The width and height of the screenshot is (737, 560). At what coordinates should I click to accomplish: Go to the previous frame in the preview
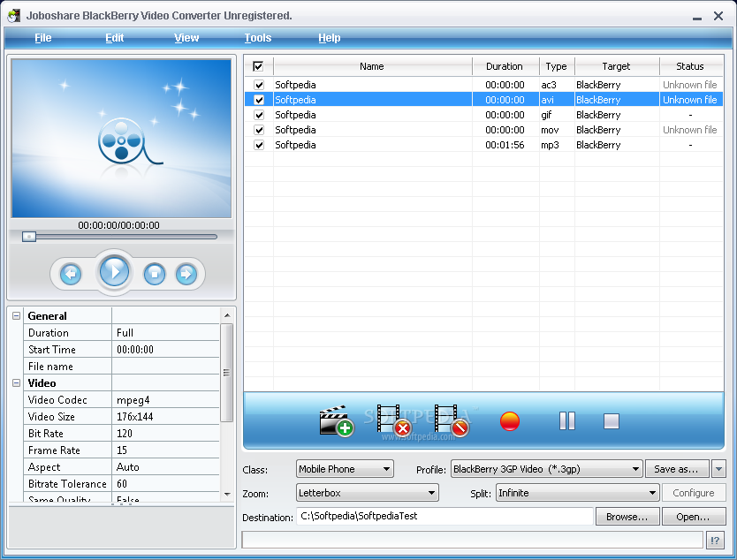[71, 274]
